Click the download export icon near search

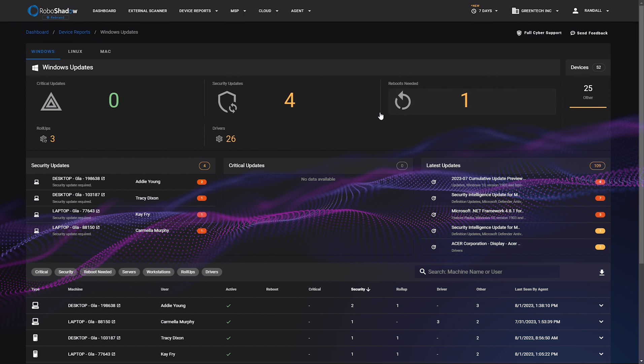[602, 272]
